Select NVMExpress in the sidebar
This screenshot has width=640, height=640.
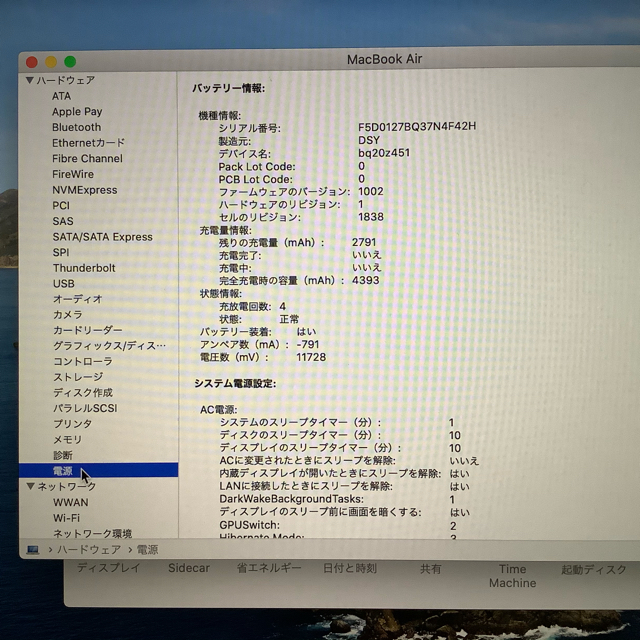tap(84, 190)
